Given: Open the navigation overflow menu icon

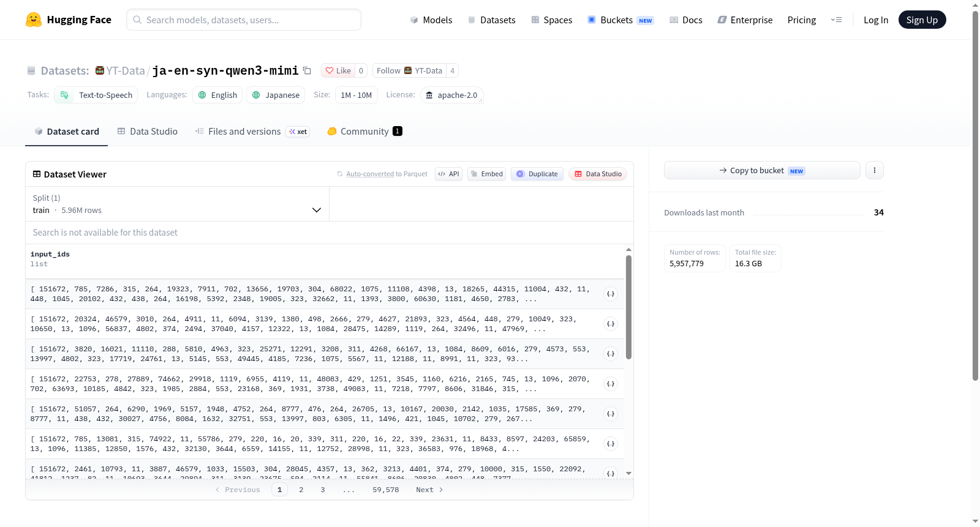Looking at the screenshot, I should click(836, 20).
